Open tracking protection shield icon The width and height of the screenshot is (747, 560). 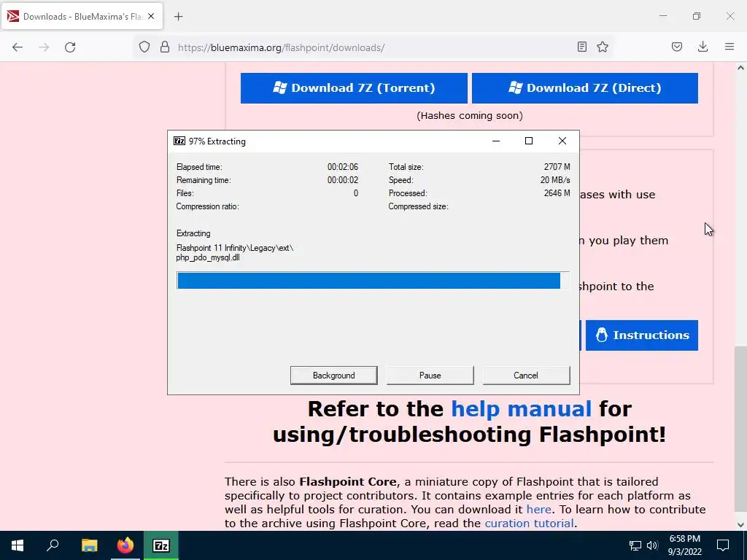(x=144, y=47)
